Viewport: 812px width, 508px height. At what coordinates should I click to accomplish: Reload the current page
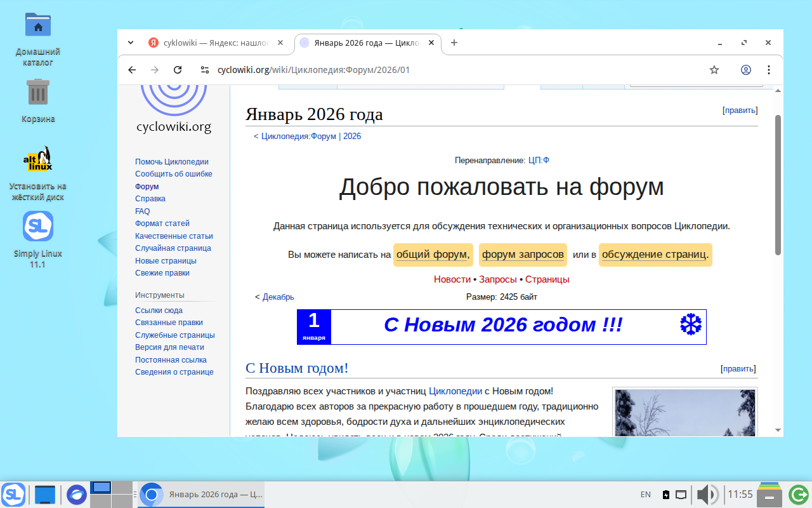tap(177, 70)
